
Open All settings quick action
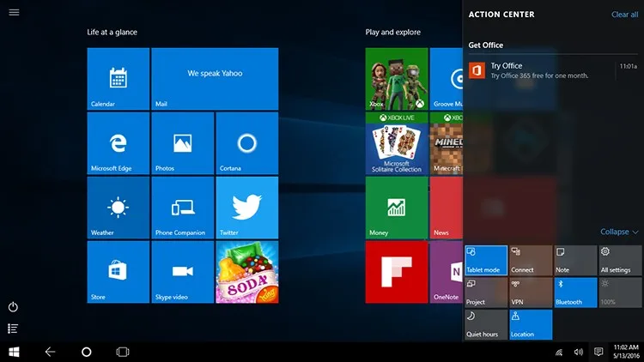pyautogui.click(x=620, y=260)
